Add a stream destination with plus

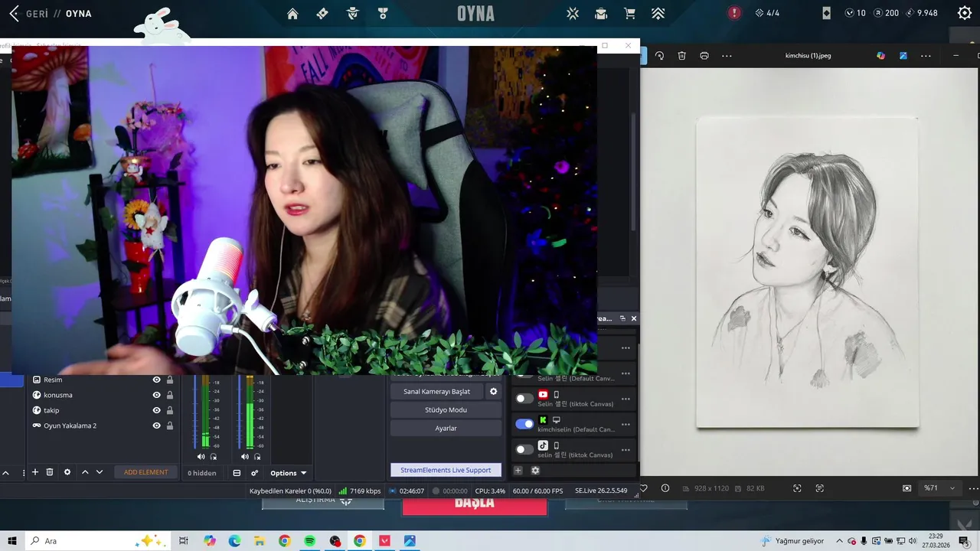pyautogui.click(x=518, y=471)
